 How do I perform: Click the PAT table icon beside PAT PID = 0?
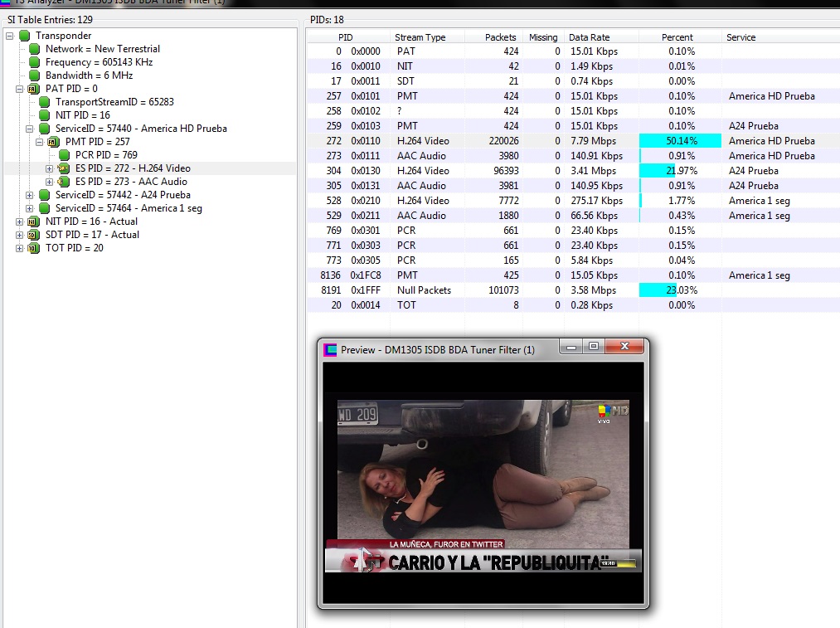[34, 89]
